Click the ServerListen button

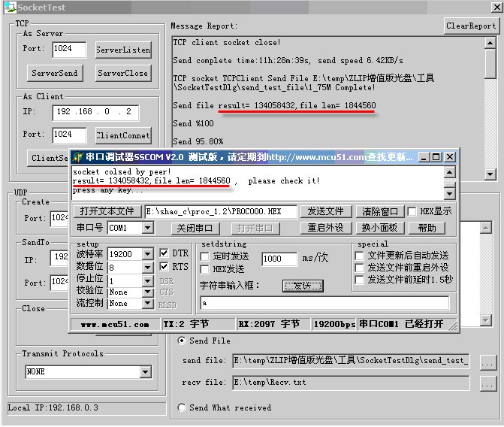pos(123,50)
